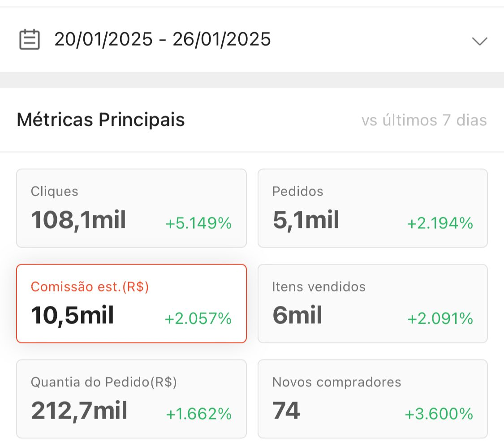Select the Novos compradores metric card
The image size is (504, 441).
373,398
